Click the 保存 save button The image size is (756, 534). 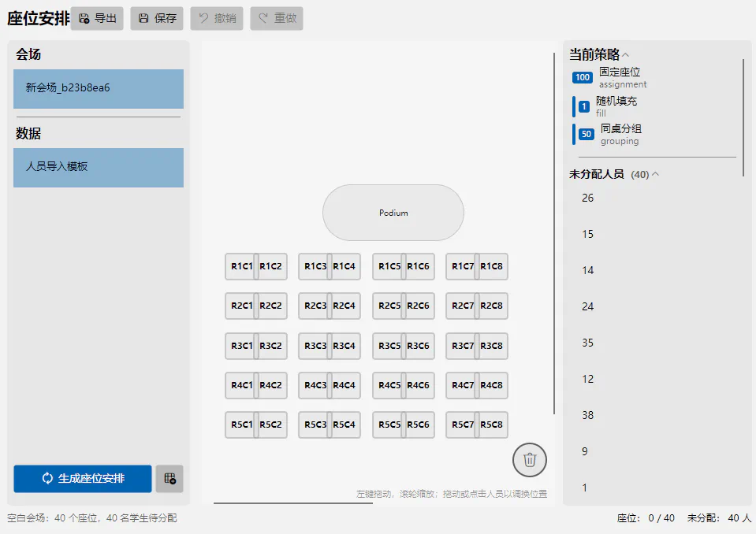pos(157,18)
